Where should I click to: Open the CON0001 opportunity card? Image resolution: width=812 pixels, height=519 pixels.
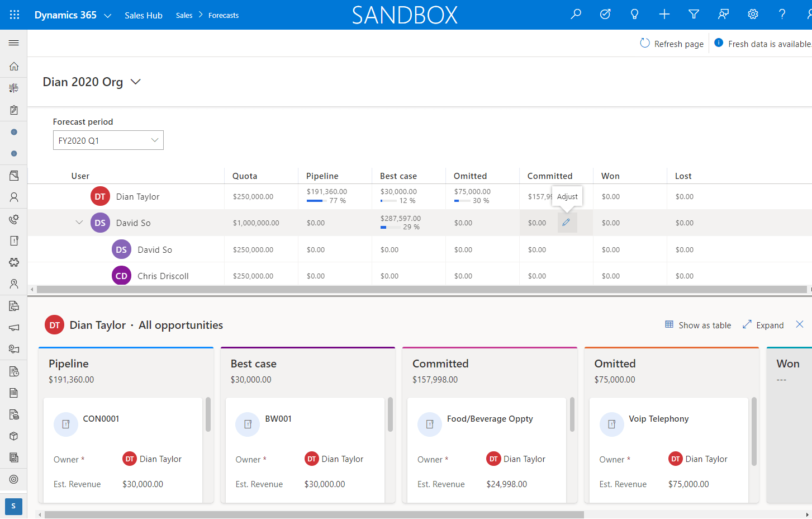coord(123,450)
